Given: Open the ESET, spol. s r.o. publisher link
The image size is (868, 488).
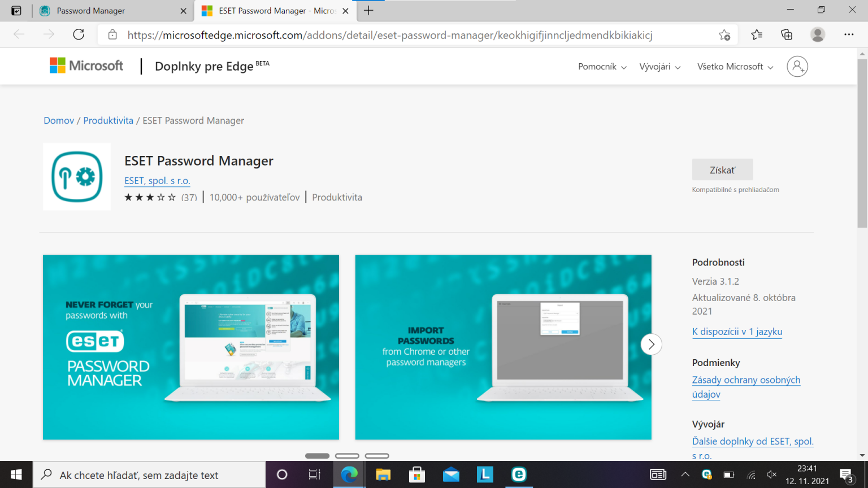Looking at the screenshot, I should 157,181.
